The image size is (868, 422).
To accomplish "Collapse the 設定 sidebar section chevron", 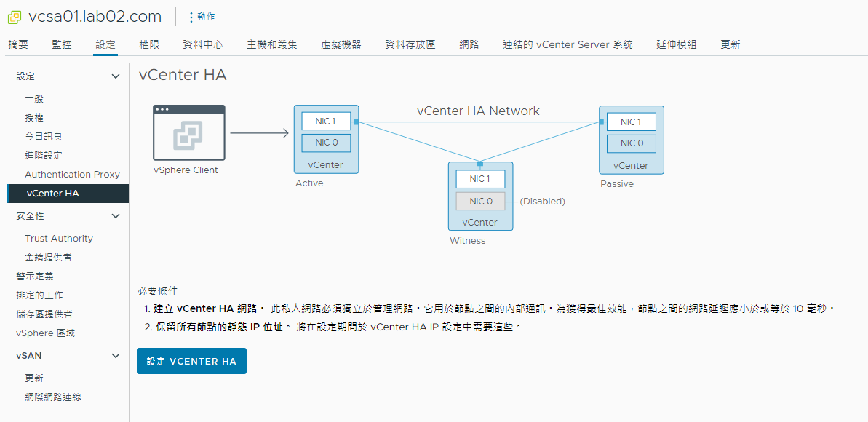I will (116, 76).
